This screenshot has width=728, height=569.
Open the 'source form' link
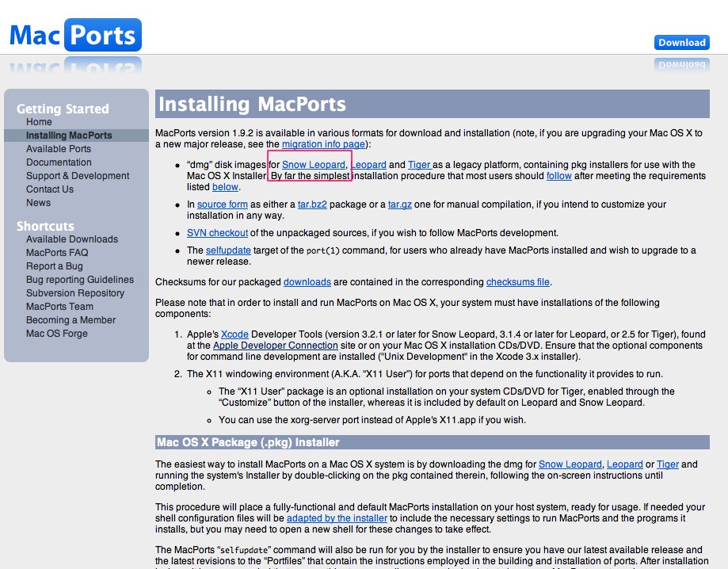click(x=223, y=204)
